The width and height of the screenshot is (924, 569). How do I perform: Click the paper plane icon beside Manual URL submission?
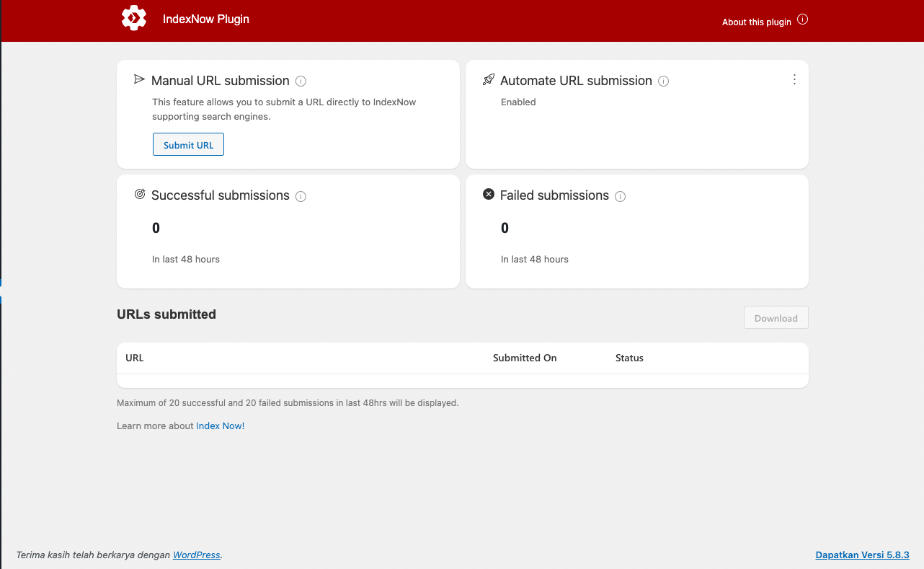point(140,79)
